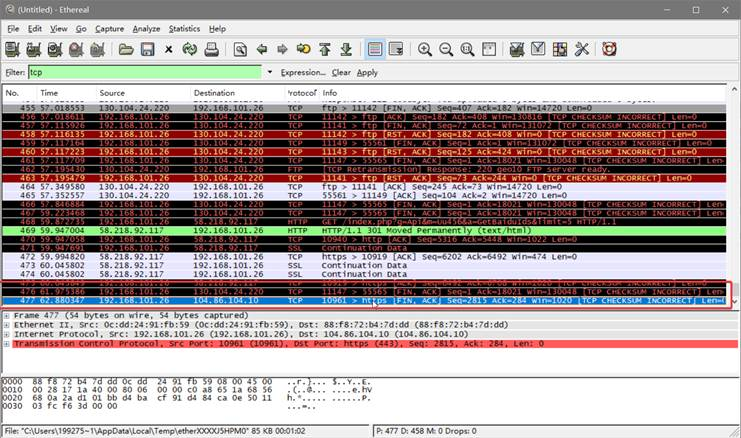741x438 pixels.
Task: Open the Capture menu
Action: point(109,29)
